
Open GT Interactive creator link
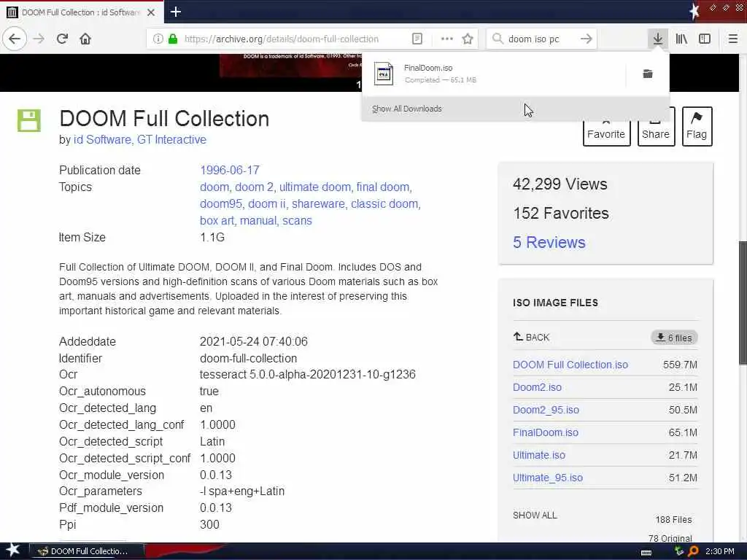[x=171, y=139]
